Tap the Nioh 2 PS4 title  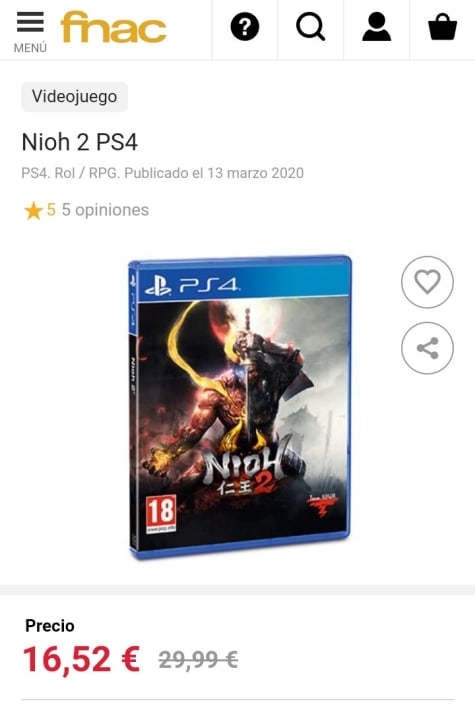[x=80, y=142]
